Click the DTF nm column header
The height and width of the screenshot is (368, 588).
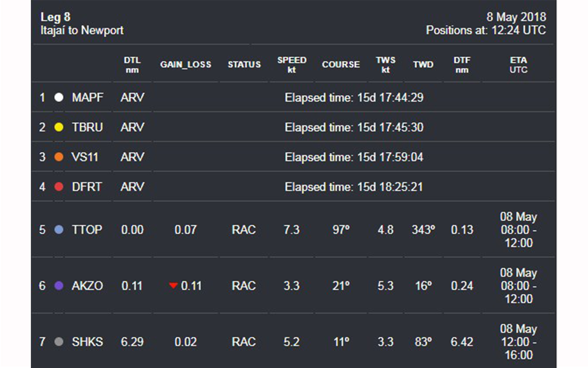tap(462, 65)
